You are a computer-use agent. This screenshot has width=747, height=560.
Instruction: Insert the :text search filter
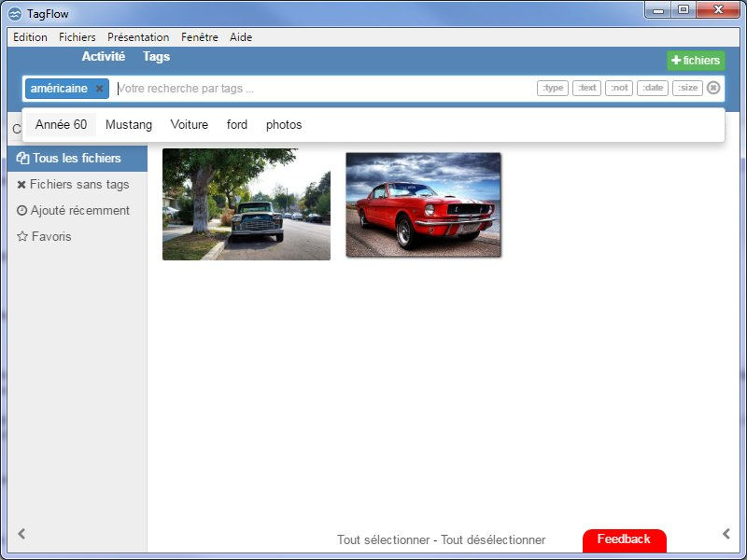(586, 88)
